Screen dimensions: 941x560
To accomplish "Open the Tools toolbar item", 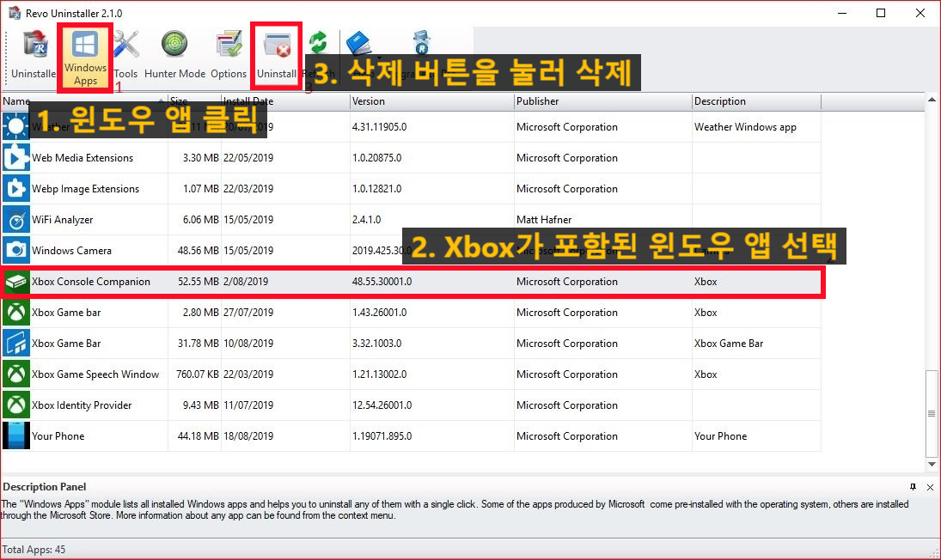I will tap(125, 55).
